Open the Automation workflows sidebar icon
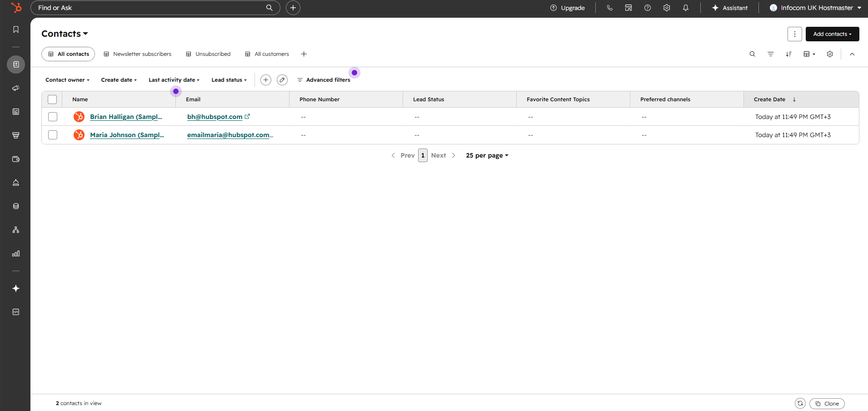Viewport: 868px width, 411px height. (16, 230)
